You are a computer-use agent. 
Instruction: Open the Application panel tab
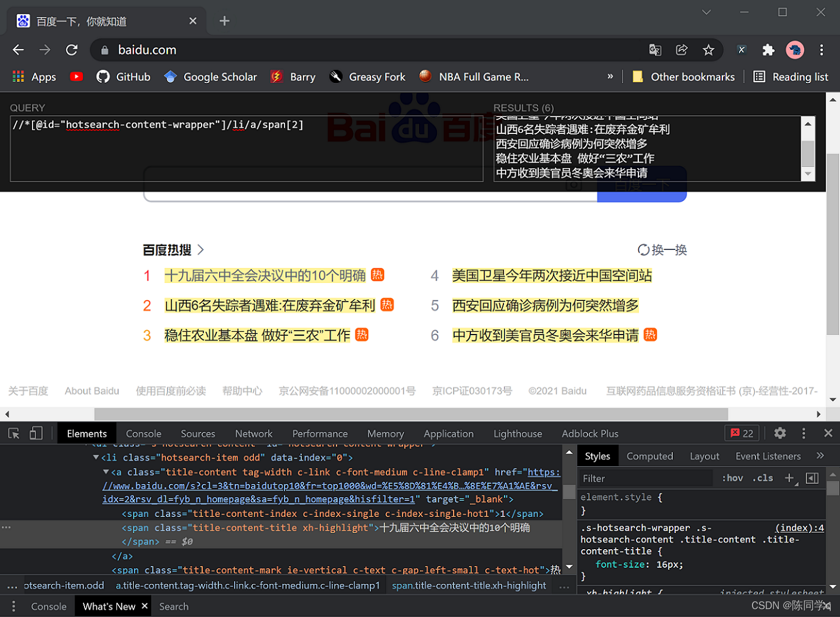[449, 433]
